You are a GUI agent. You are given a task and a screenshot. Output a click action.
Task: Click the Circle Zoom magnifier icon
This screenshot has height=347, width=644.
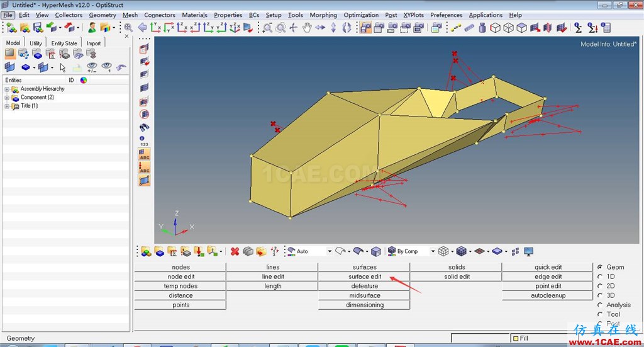click(280, 28)
